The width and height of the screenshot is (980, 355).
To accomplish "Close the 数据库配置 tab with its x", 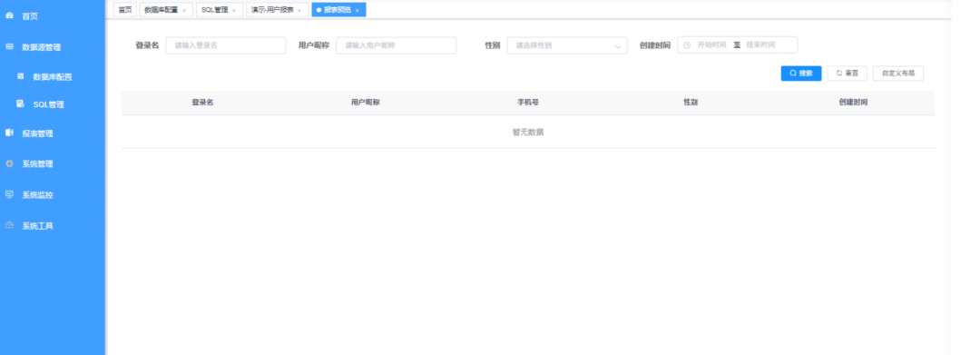I will (184, 11).
